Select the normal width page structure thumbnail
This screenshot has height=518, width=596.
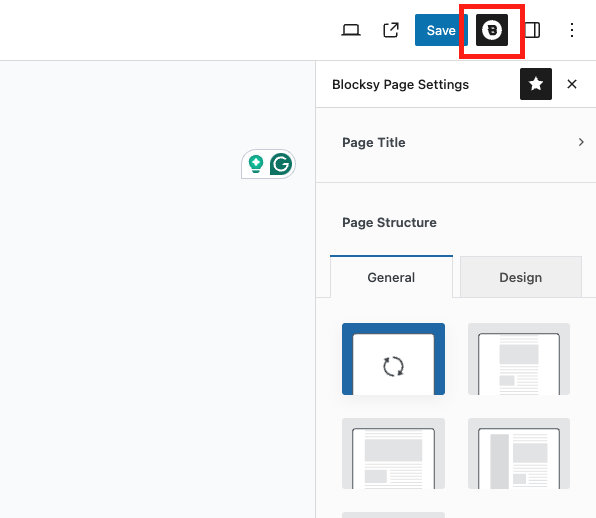[393, 453]
